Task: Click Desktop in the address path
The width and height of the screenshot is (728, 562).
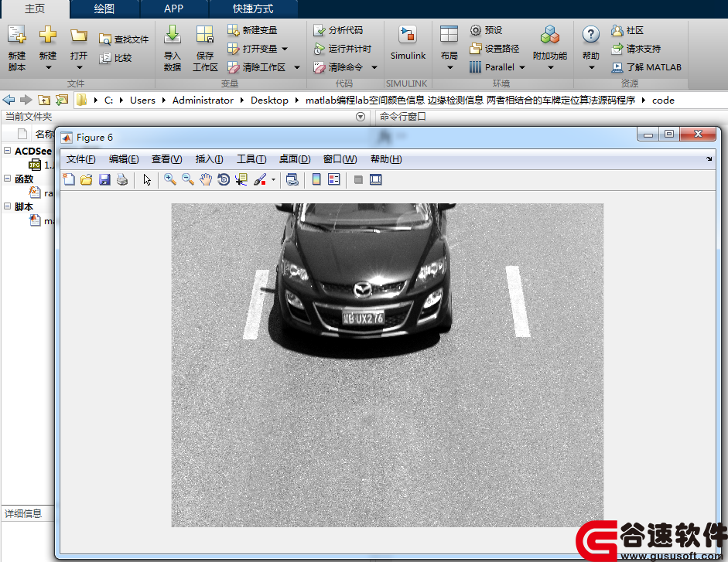Action: pyautogui.click(x=269, y=100)
